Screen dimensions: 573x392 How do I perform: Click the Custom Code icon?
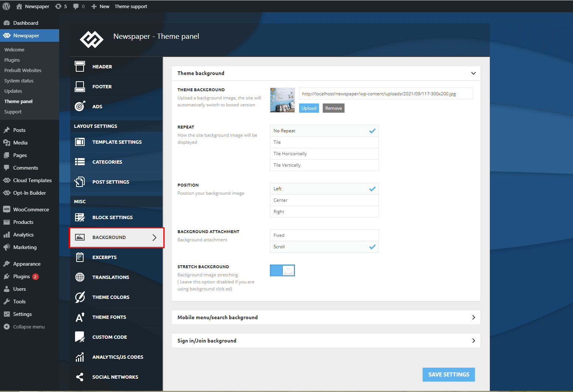[x=80, y=337]
